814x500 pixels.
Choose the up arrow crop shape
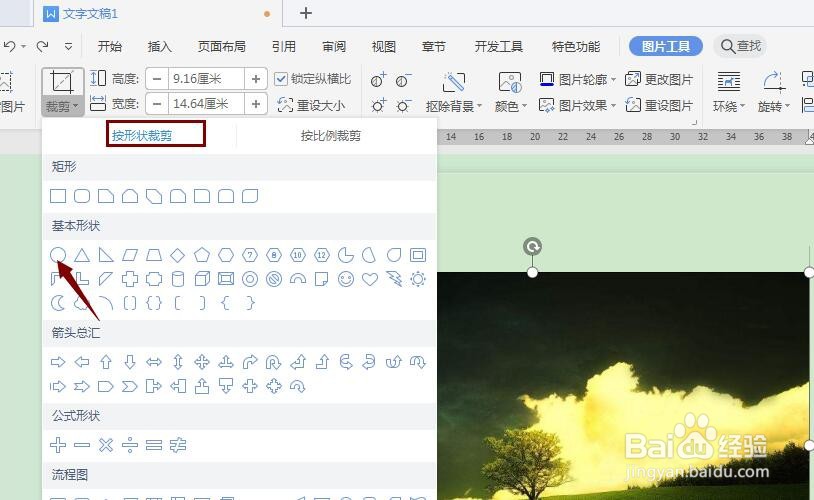tap(106, 362)
